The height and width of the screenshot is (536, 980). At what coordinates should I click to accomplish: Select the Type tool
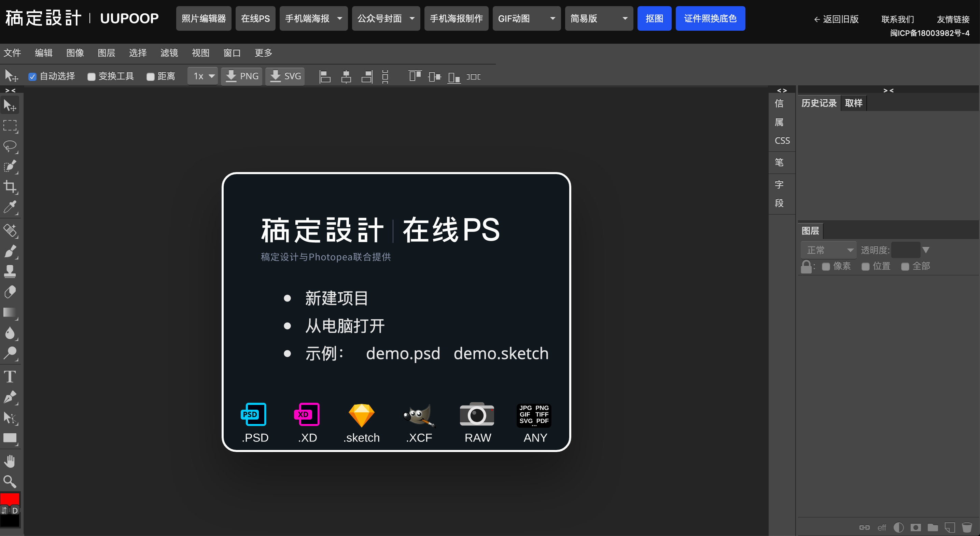pos(10,377)
